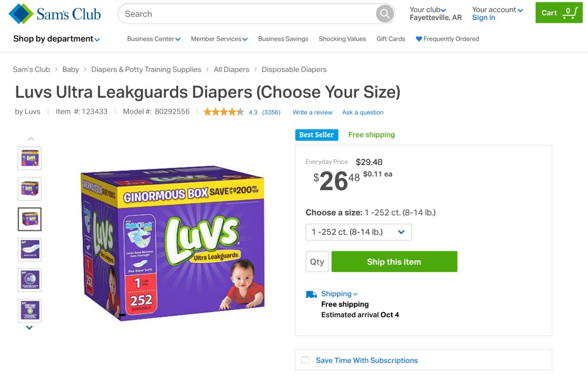The image size is (588, 375).
Task: Click the down arrow below thumbnails
Action: pos(29,328)
